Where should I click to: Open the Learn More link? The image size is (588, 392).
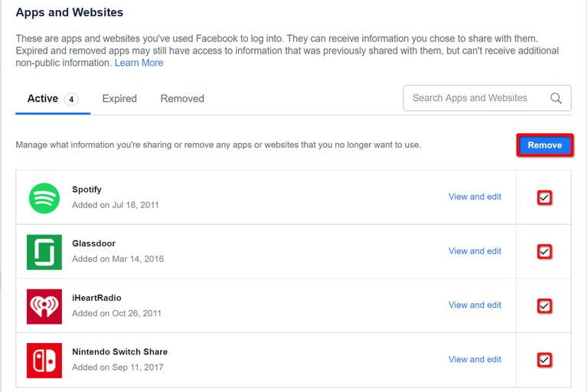click(139, 63)
